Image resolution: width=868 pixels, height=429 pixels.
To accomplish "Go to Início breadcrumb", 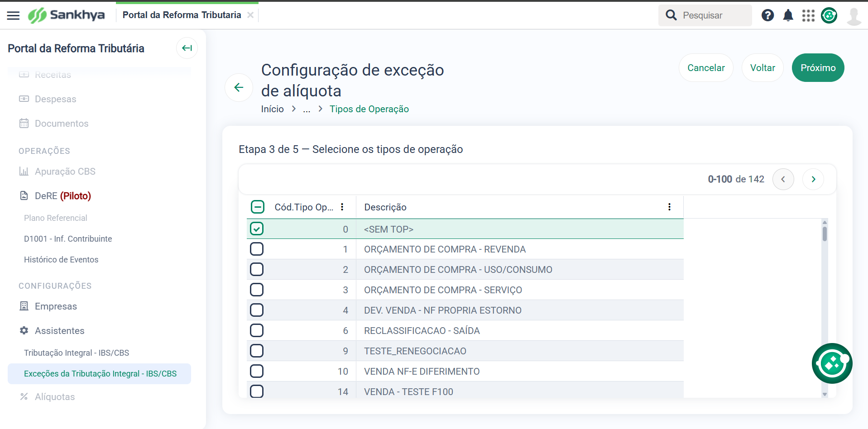I will pyautogui.click(x=272, y=109).
